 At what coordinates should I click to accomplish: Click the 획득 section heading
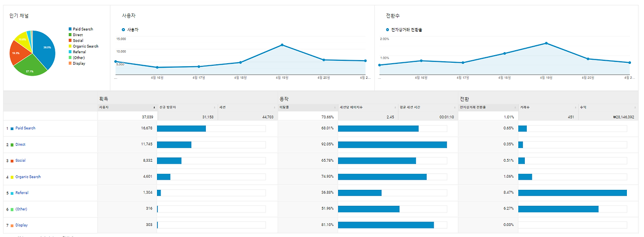coord(104,99)
